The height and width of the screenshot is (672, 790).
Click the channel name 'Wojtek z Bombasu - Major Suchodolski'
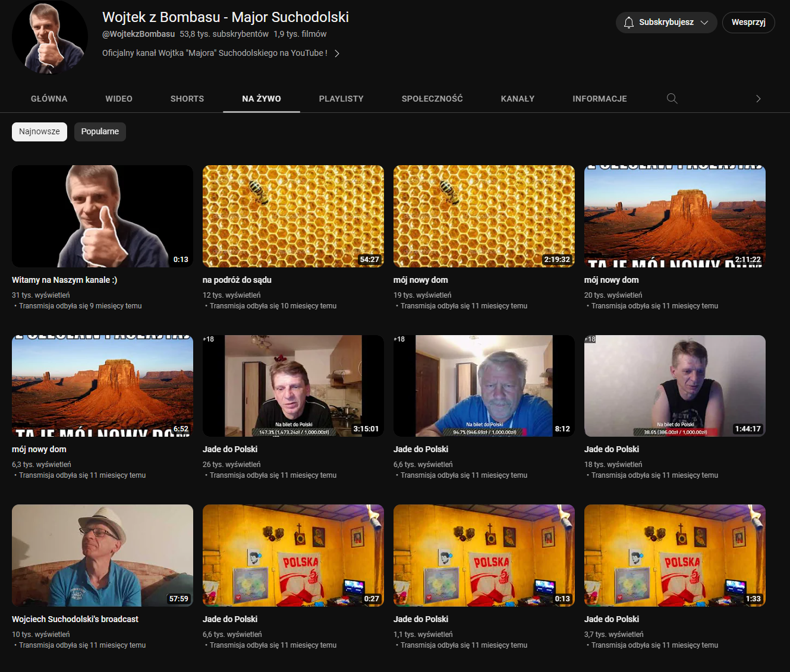coord(225,17)
